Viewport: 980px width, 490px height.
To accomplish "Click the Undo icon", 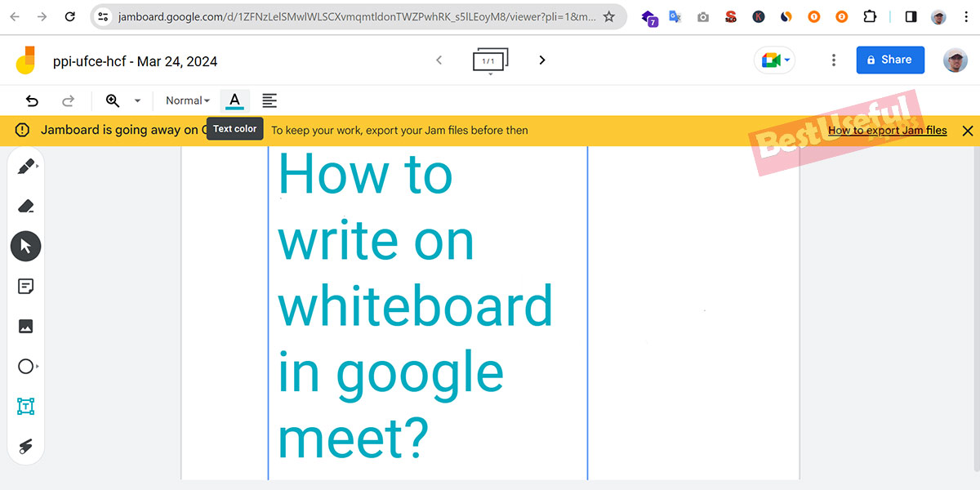I will (x=31, y=100).
